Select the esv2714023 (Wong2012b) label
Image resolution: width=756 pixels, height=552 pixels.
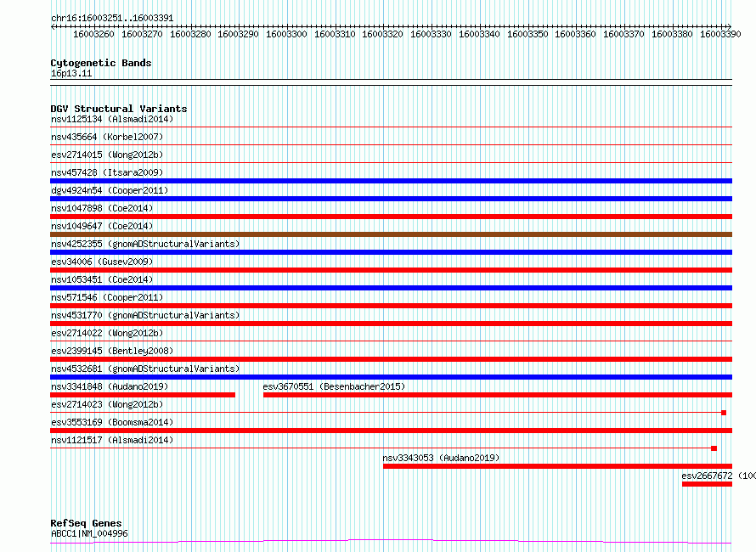click(x=107, y=404)
